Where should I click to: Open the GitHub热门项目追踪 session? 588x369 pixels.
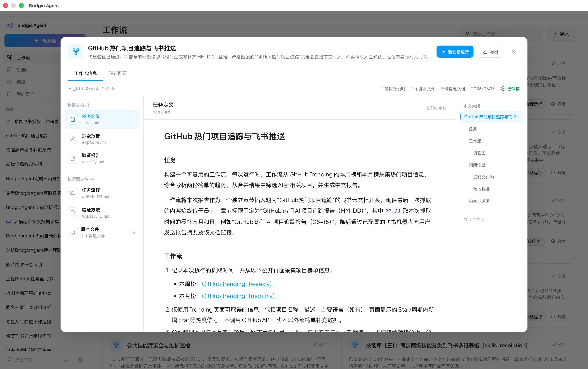27,136
